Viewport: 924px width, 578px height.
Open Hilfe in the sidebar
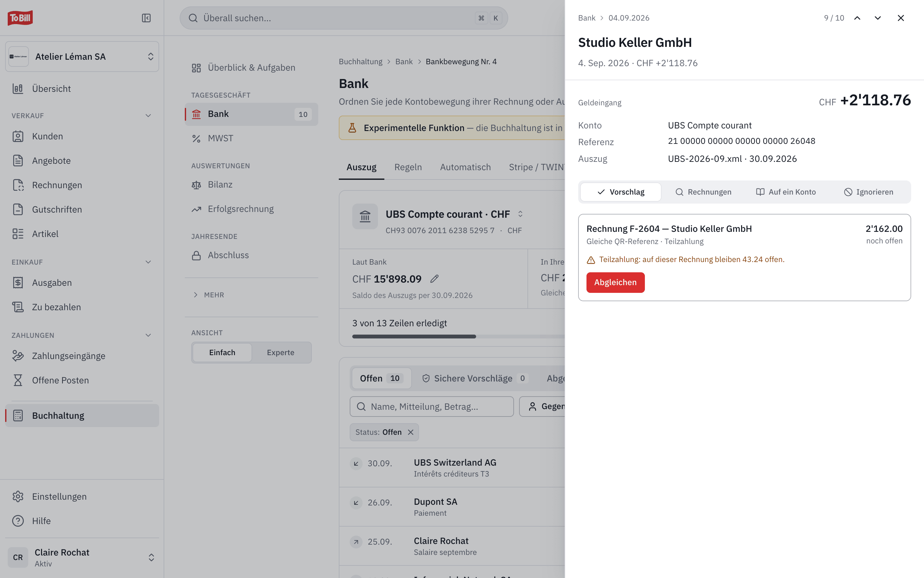pyautogui.click(x=82, y=521)
